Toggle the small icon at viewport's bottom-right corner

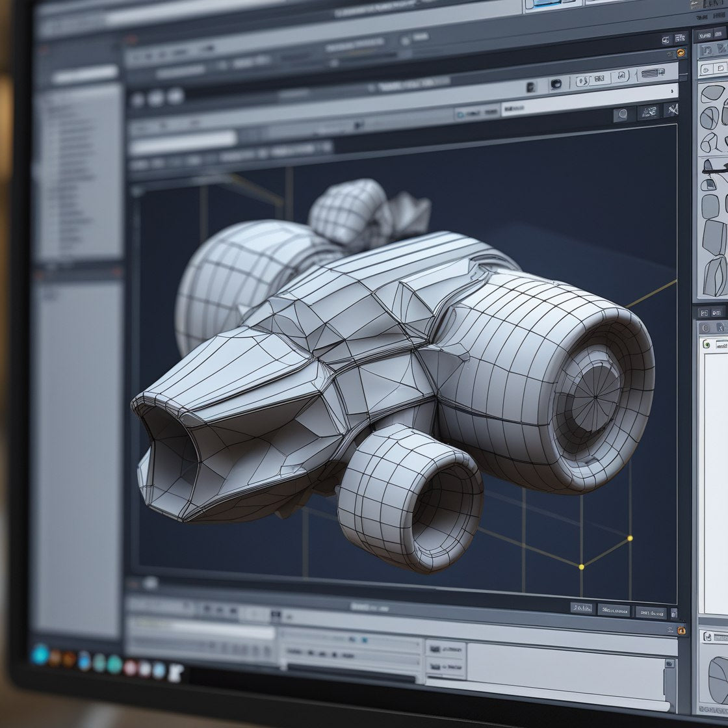(x=673, y=613)
